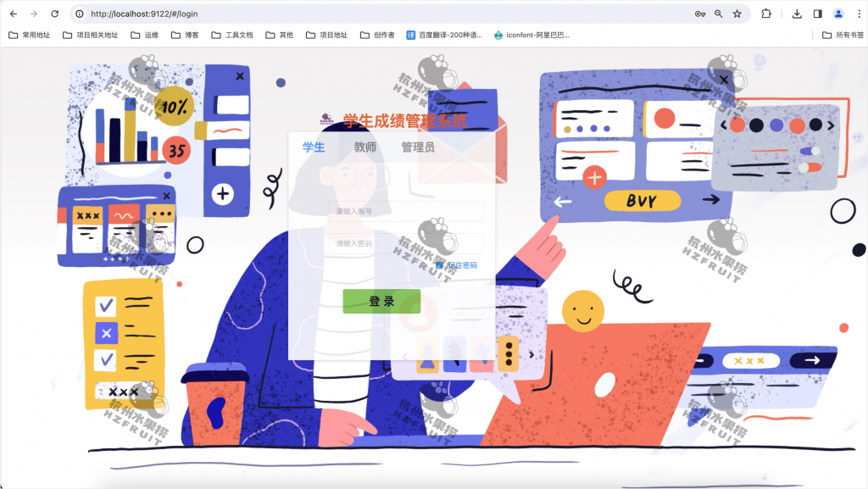The width and height of the screenshot is (868, 489).
Task: Expand 所有书签 on the right
Action: tap(842, 36)
